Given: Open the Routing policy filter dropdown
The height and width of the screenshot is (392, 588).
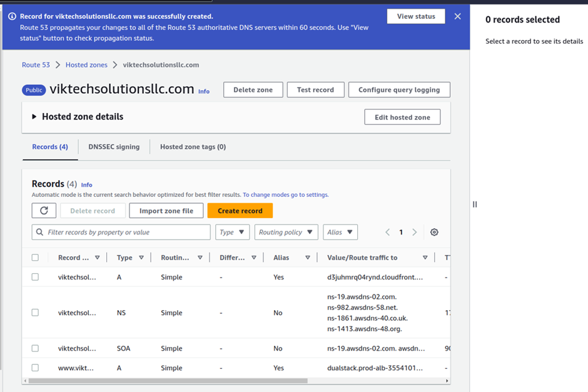Looking at the screenshot, I should tap(286, 232).
